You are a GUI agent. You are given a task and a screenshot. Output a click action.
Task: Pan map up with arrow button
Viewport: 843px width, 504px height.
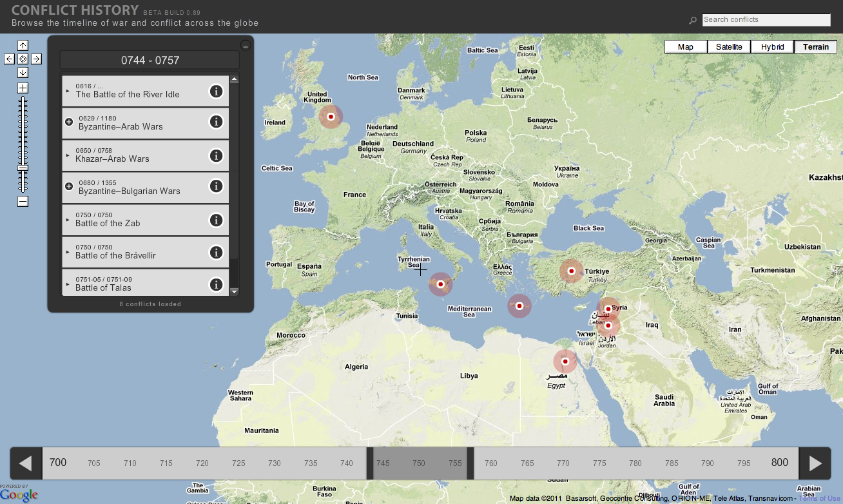[23, 45]
